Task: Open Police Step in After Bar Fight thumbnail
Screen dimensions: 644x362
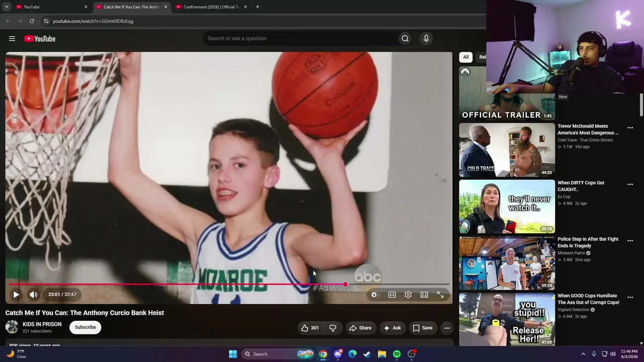Action: tap(507, 263)
